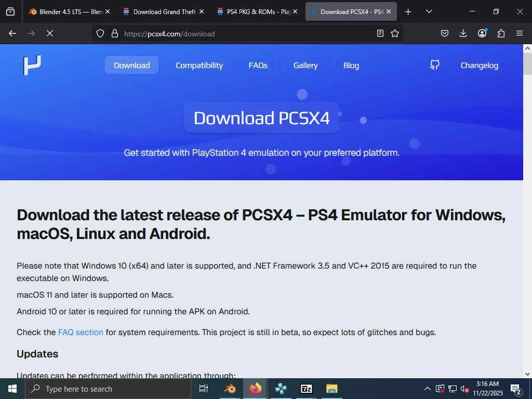Viewport: 532px width, 399px height.
Task: Open File Explorer from the taskbar
Action: tap(332, 389)
